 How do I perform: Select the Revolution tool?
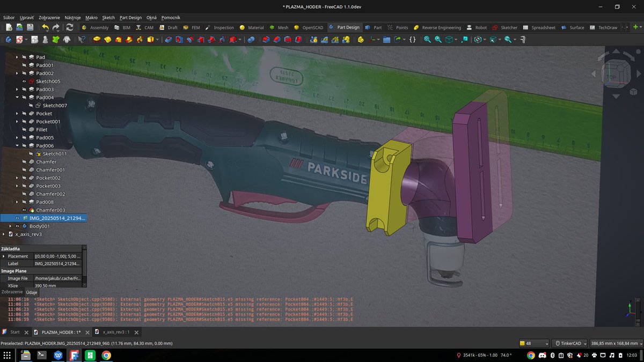[107, 40]
